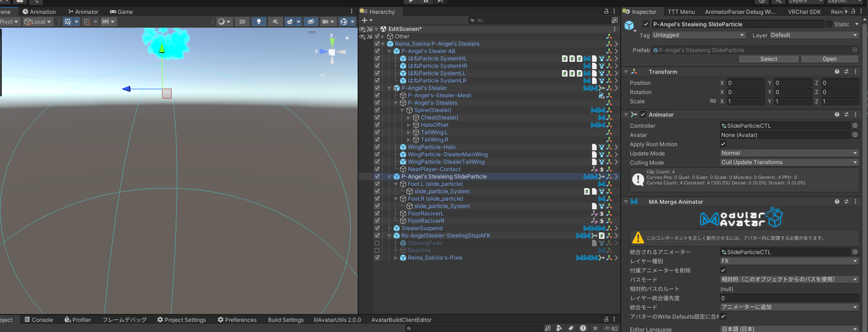This screenshot has width=868, height=332.
Task: Toggle scene lighting with the lightbulb icon
Action: point(258,22)
